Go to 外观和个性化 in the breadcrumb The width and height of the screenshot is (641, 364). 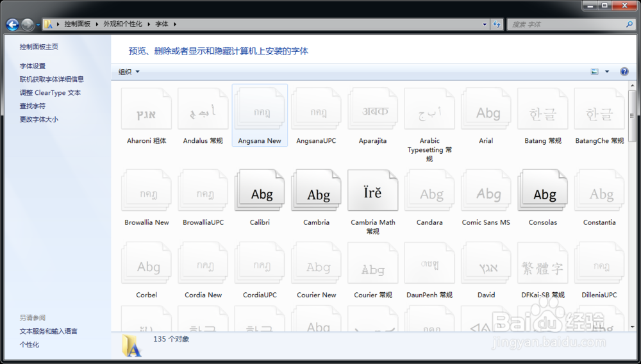122,24
